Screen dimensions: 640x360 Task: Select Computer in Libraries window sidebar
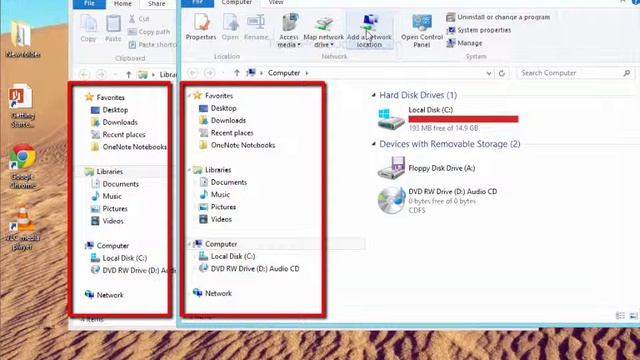click(107, 246)
